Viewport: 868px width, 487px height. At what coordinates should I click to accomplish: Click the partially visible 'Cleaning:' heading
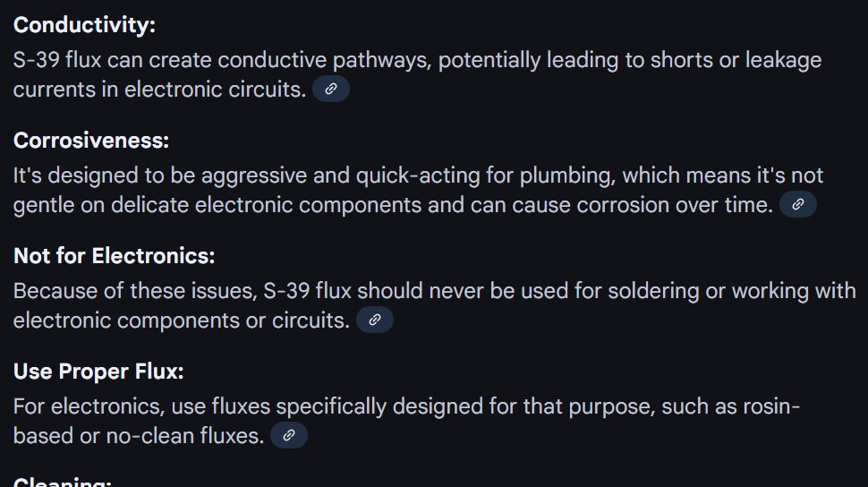tap(63, 482)
